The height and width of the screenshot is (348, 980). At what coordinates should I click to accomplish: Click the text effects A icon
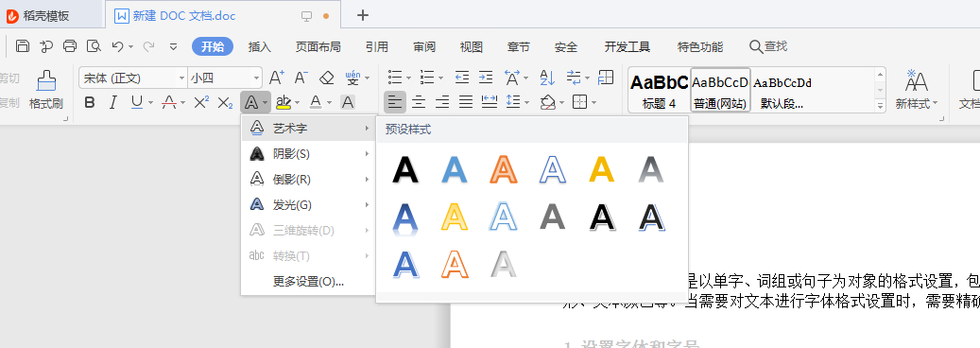point(251,102)
